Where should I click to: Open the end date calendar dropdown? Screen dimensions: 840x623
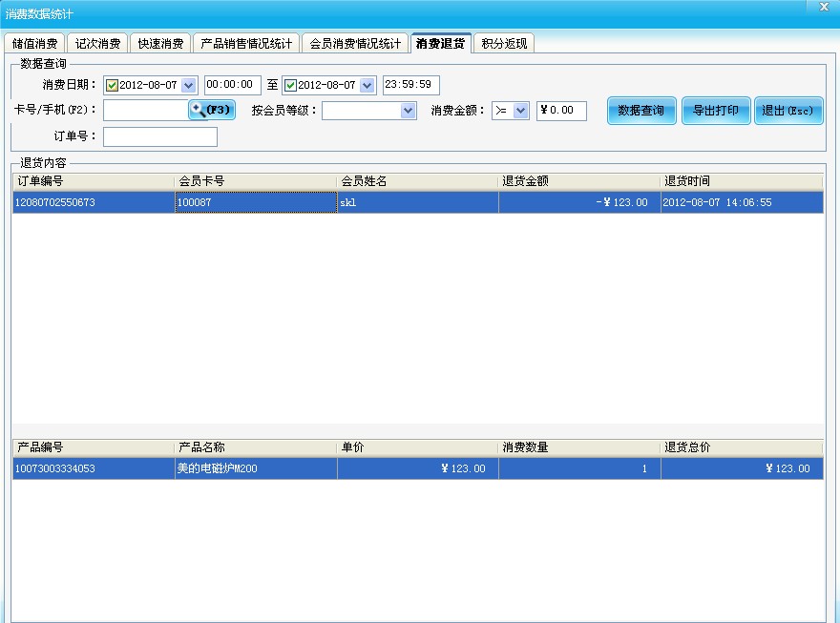click(x=367, y=84)
